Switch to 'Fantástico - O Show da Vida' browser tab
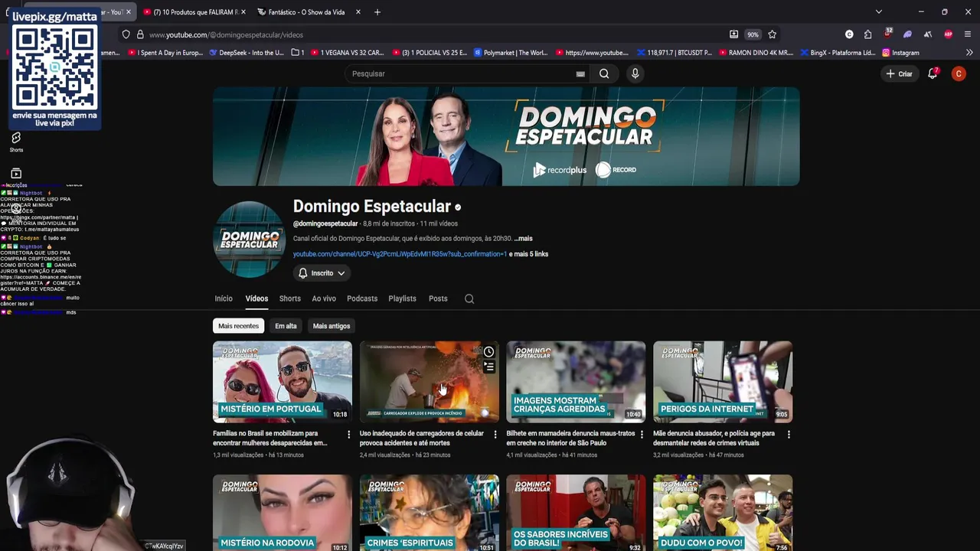The image size is (980, 551). coord(308,12)
